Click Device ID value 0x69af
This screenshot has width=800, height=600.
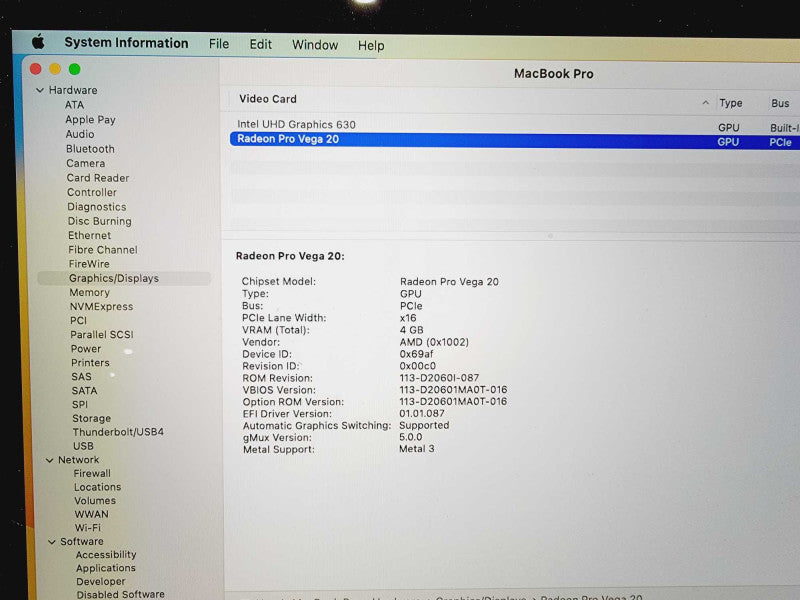tap(416, 354)
